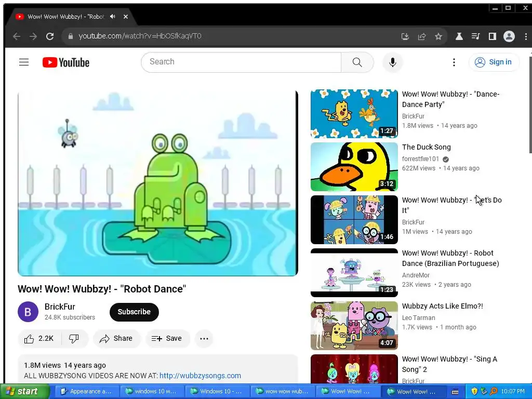Click the lock icon in address bar

click(71, 36)
